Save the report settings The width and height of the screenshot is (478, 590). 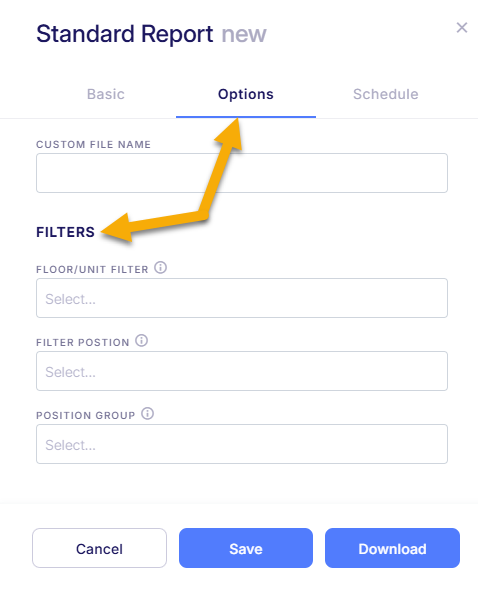246,548
